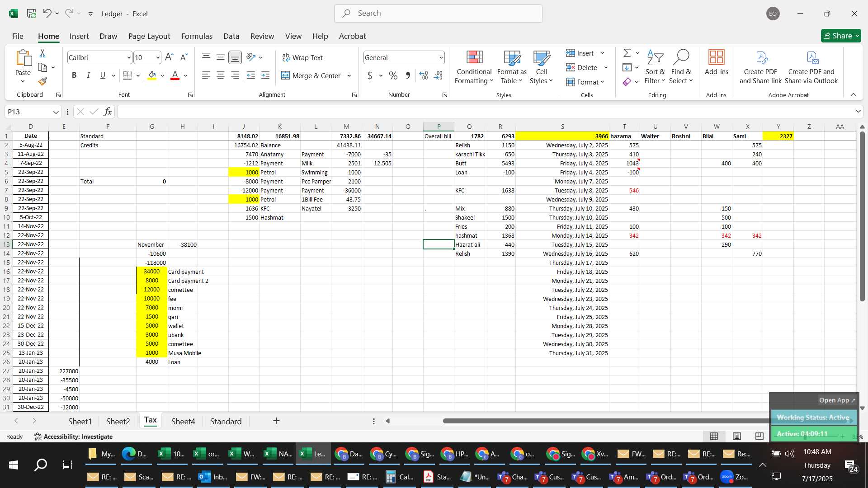Viewport: 868px width, 488px height.
Task: Open Sort & Filter menu
Action: [x=655, y=67]
